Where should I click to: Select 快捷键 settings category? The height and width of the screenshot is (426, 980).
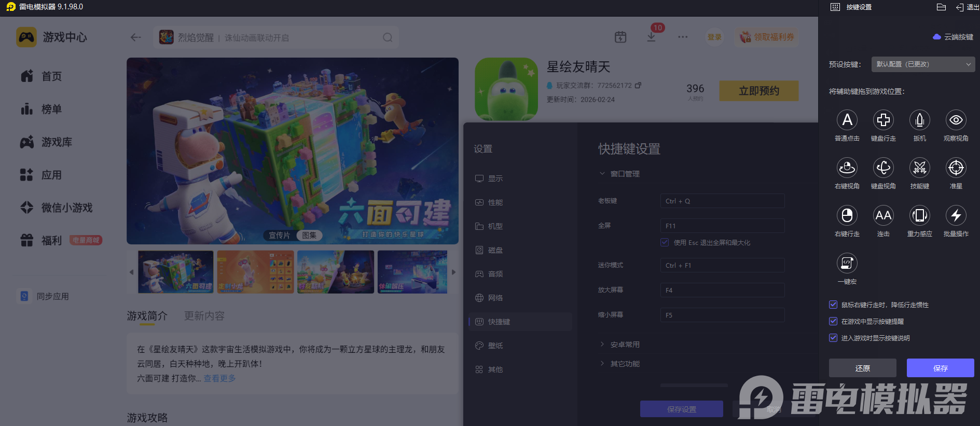520,322
